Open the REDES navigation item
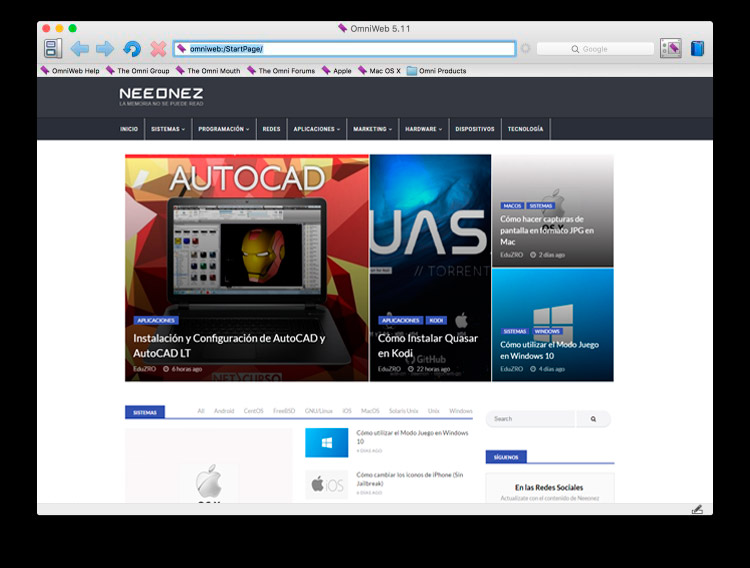Screen dimensions: 750x568 pos(271,129)
